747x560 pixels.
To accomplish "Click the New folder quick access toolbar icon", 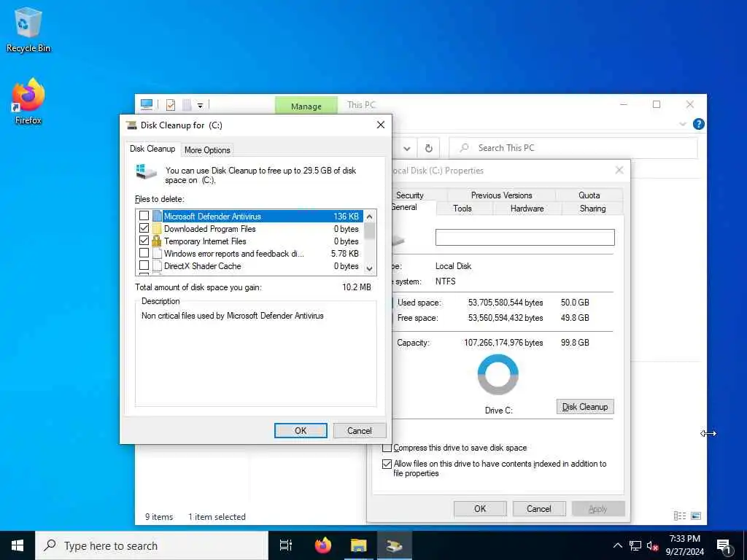I will [x=187, y=105].
